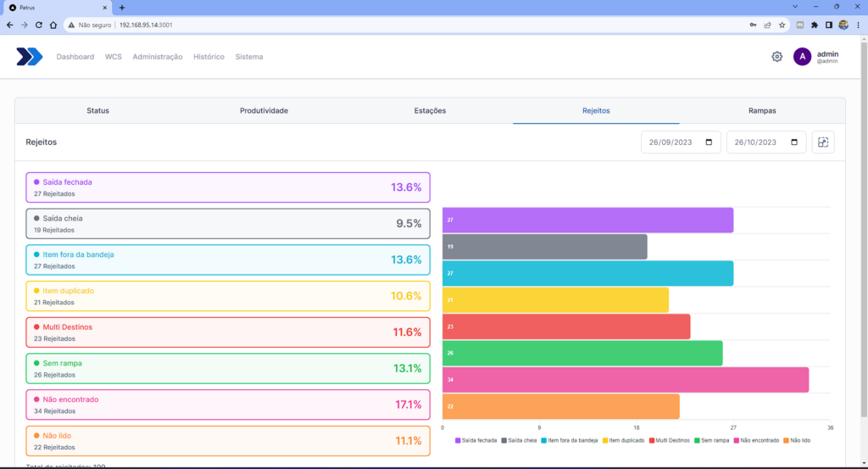Image resolution: width=868 pixels, height=469 pixels.
Task: Toggle the Sem rampa legend item
Action: (711, 441)
